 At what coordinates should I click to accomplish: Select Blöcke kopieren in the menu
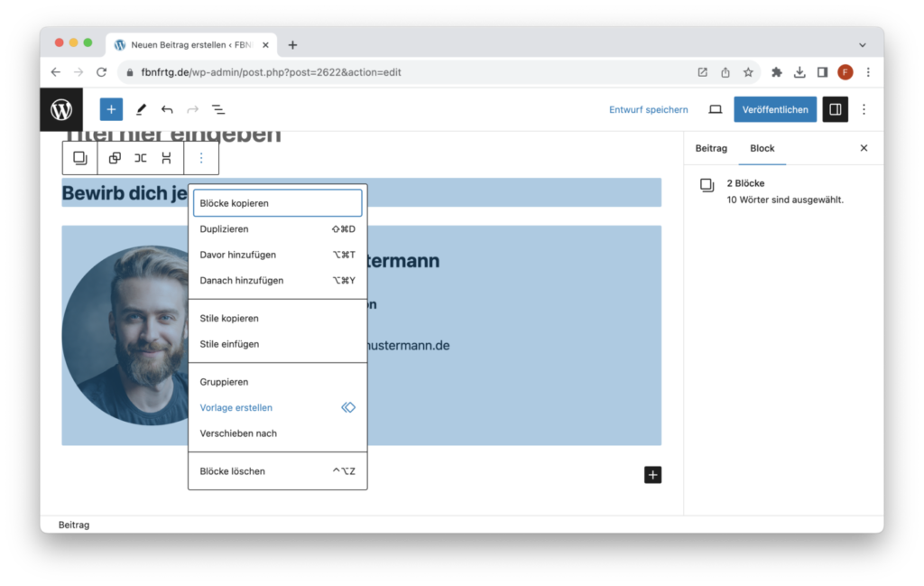[x=278, y=203]
